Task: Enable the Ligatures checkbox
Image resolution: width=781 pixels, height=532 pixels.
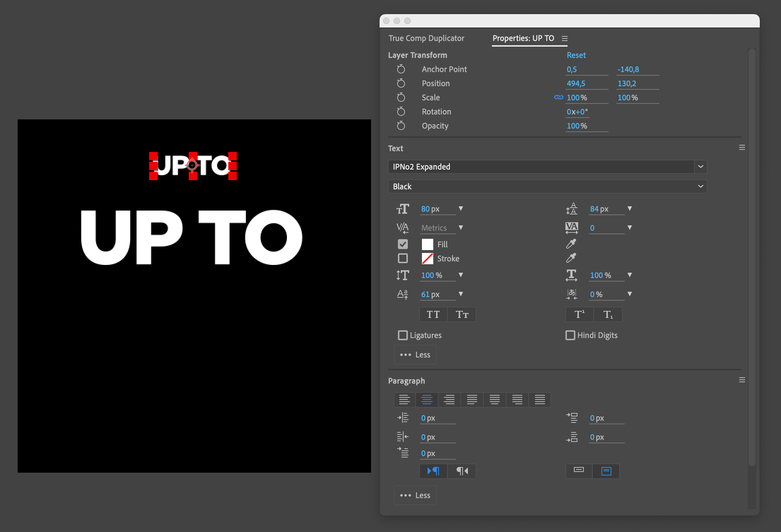Action: coord(403,335)
